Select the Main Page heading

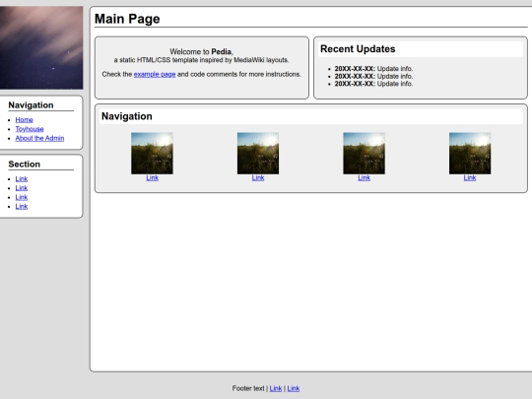point(127,19)
